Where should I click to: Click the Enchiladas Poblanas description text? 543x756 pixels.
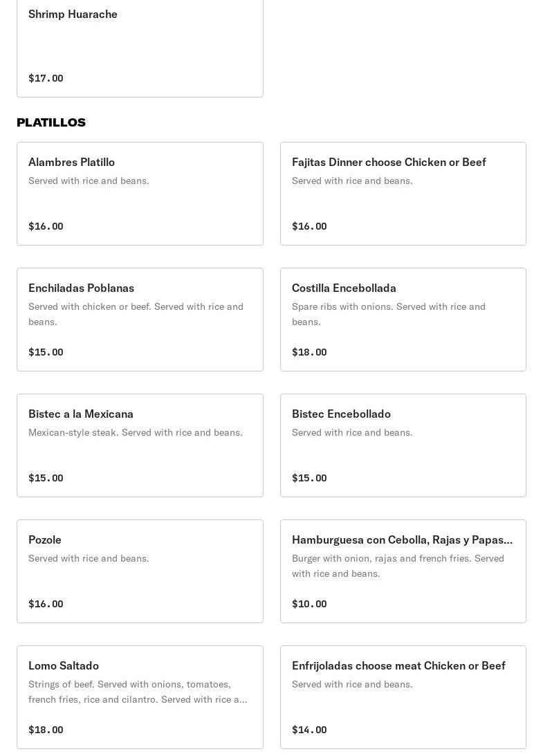point(136,314)
